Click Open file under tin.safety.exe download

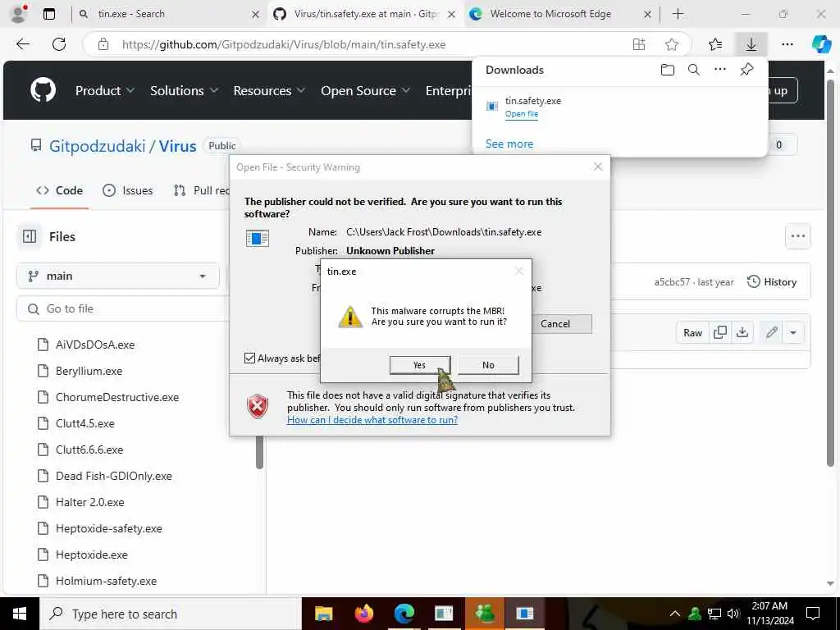pyautogui.click(x=521, y=113)
